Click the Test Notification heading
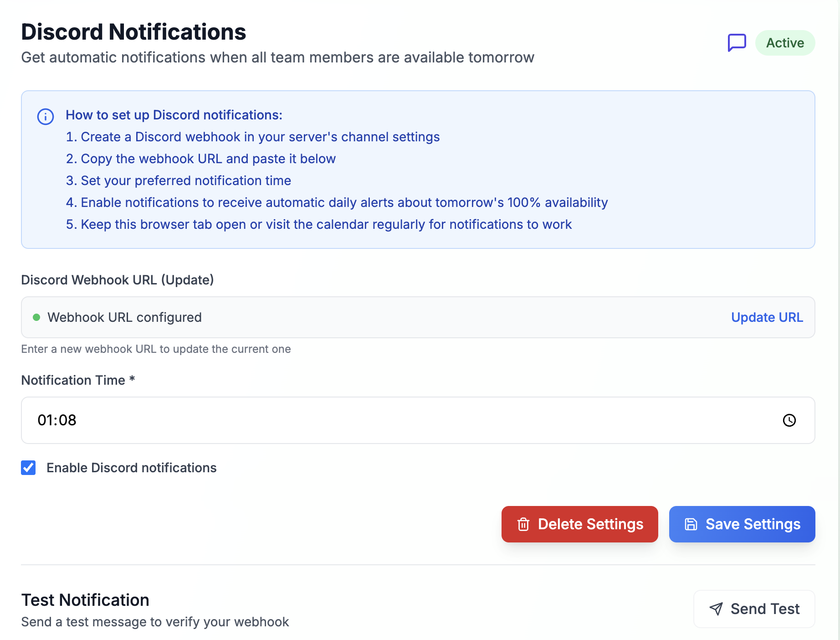Screen dimensions: 840x640 click(x=85, y=600)
